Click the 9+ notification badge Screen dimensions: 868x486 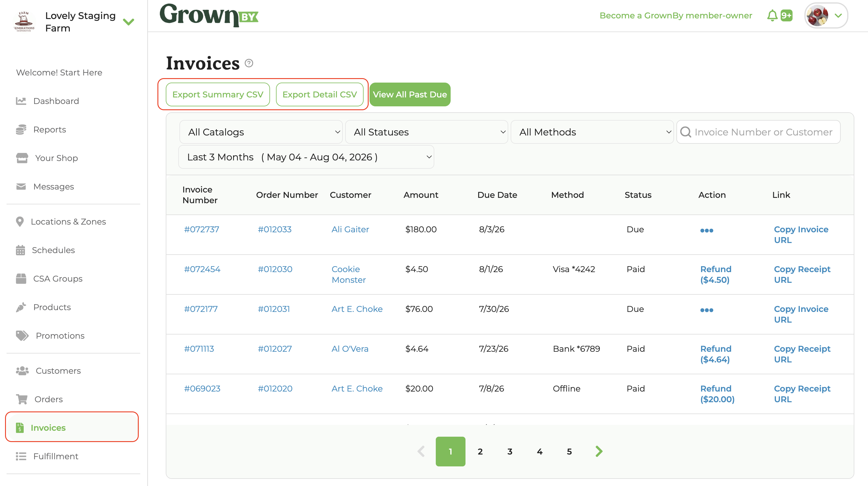(786, 15)
